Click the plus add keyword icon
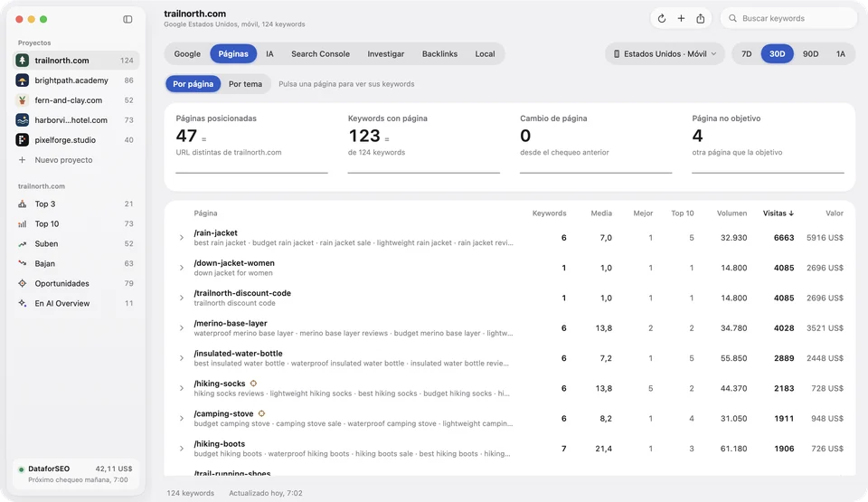The height and width of the screenshot is (502, 868). [x=681, y=18]
